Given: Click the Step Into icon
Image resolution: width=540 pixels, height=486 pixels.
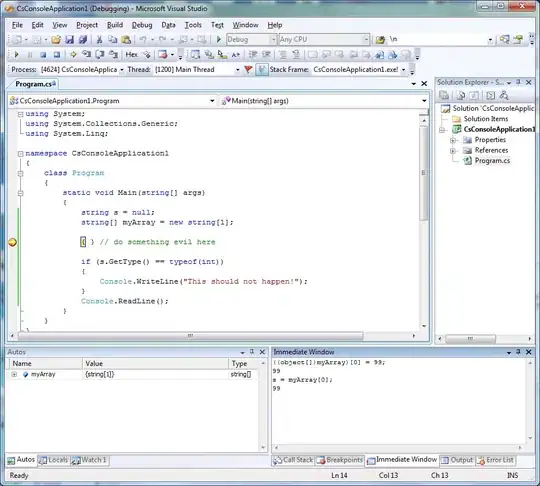Looking at the screenshot, I should pos(86,54).
